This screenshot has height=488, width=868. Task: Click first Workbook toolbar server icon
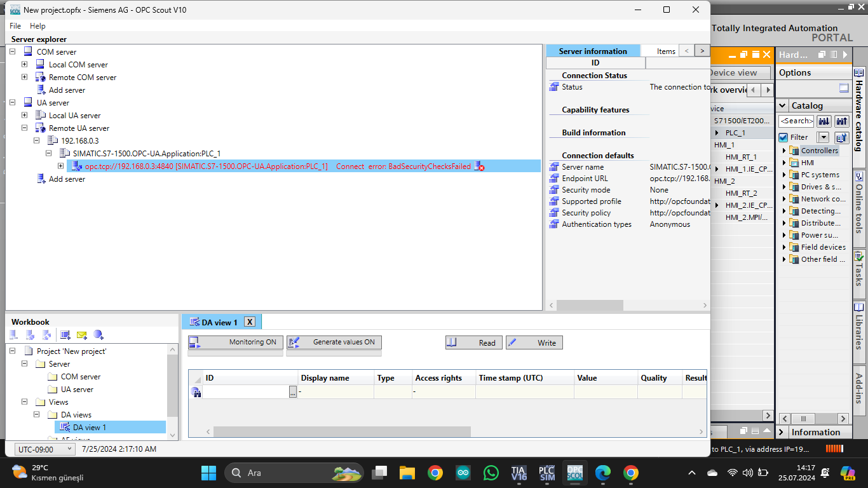(14, 335)
